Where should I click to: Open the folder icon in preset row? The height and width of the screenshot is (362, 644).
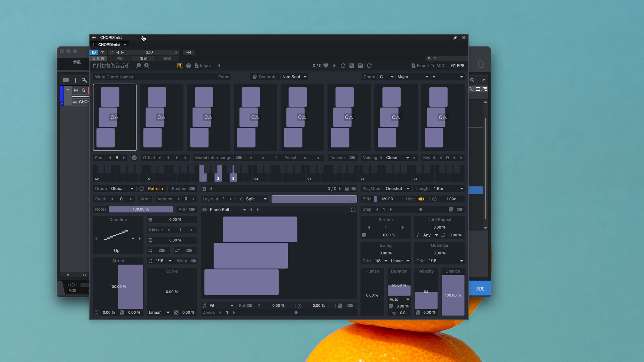(354, 189)
